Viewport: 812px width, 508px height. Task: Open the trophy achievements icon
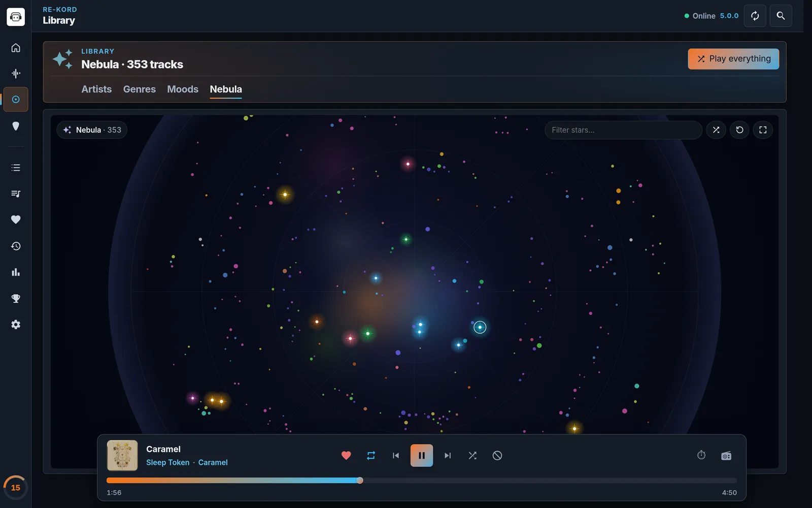point(16,298)
